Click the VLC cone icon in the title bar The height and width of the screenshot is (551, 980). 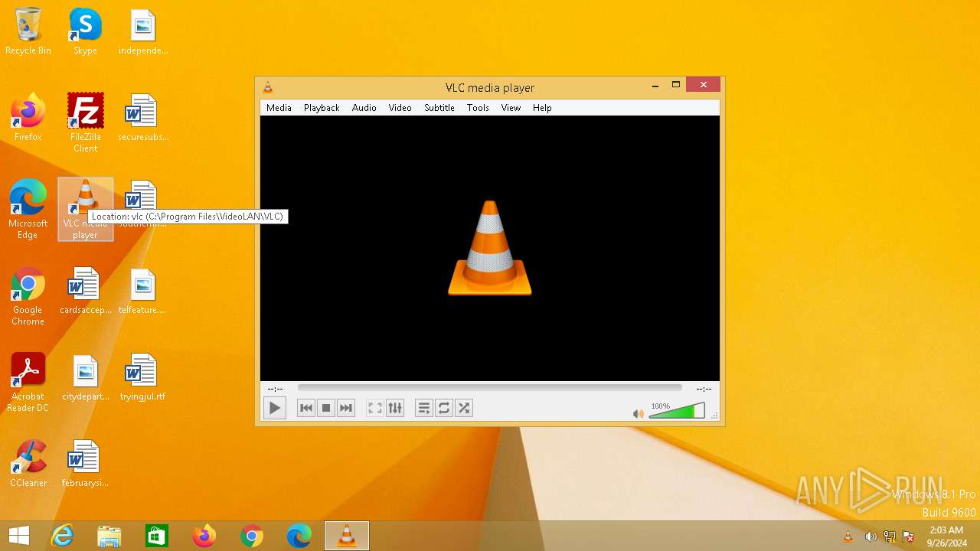click(x=268, y=87)
